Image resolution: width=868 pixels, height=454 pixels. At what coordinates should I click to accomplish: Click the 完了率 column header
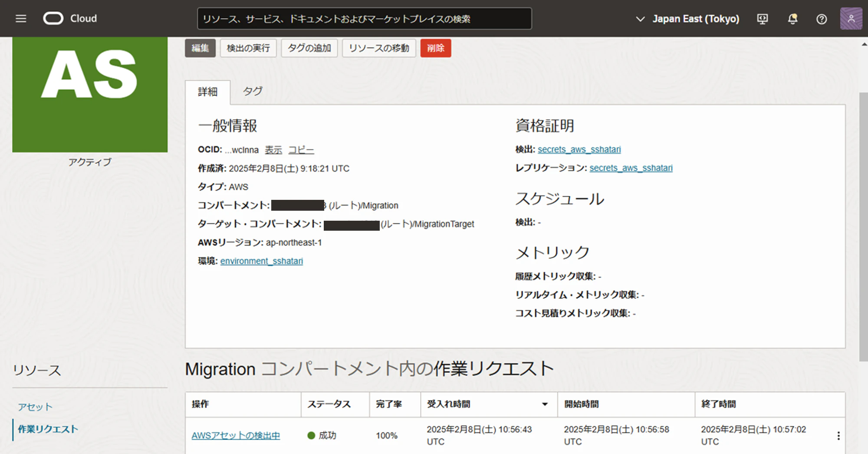(395, 404)
